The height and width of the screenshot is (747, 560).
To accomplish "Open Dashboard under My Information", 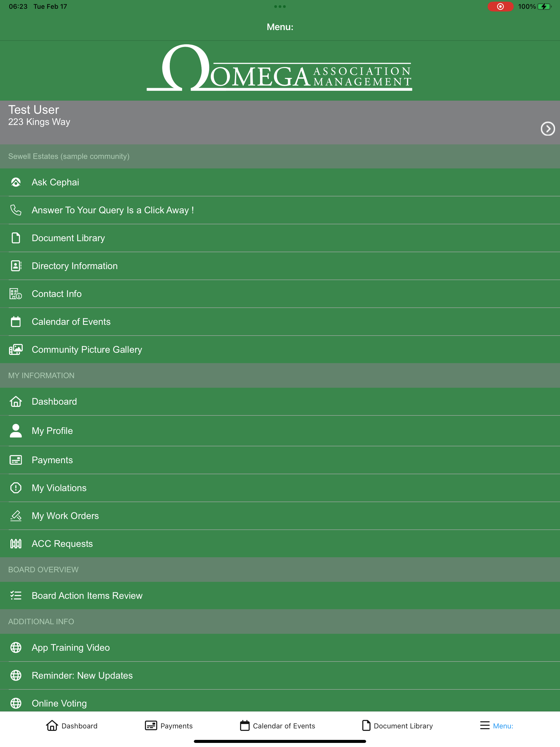I will (280, 402).
